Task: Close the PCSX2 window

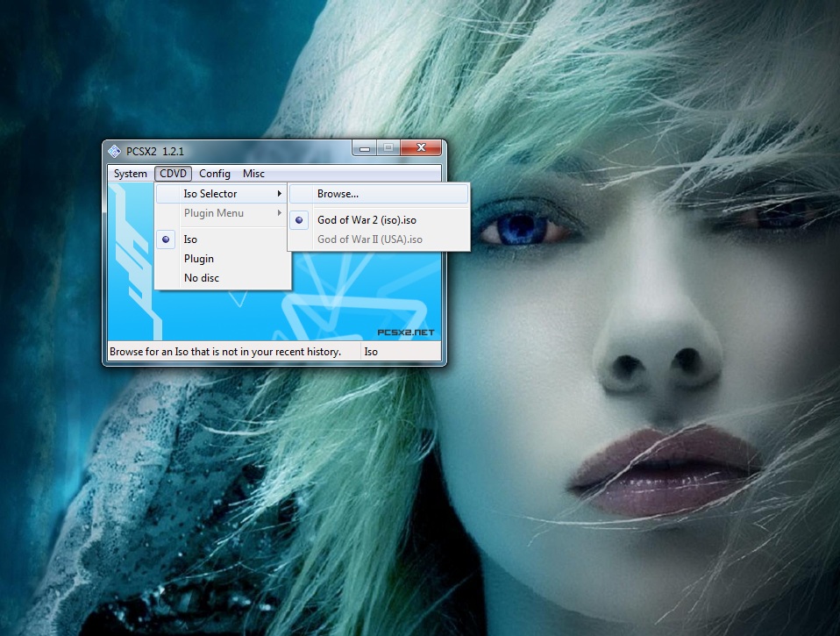Action: (422, 148)
